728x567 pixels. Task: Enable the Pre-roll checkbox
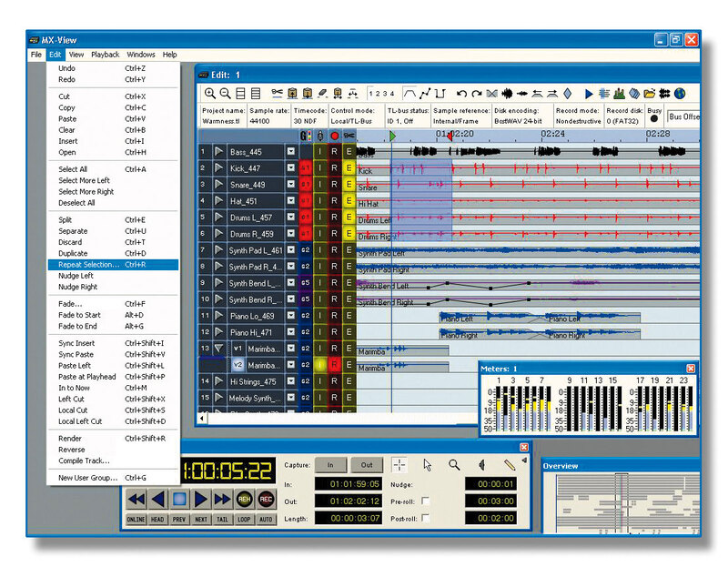[425, 501]
